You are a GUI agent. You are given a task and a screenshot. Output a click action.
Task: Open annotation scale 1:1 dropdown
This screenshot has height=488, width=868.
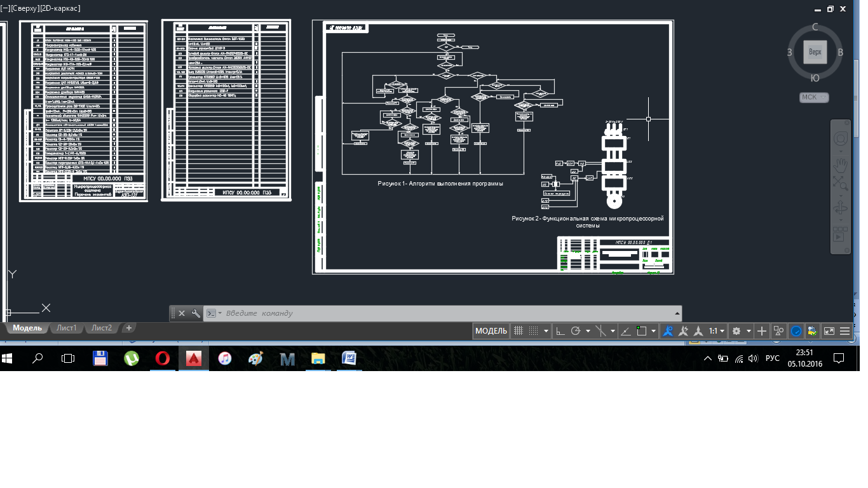coord(717,331)
